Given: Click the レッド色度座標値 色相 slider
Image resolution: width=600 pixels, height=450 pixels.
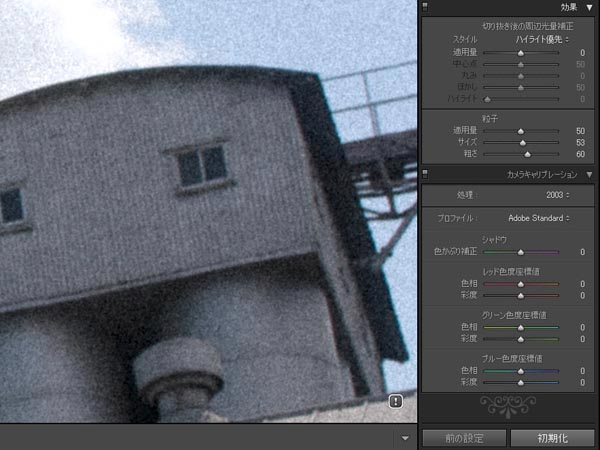Looking at the screenshot, I should point(521,284).
